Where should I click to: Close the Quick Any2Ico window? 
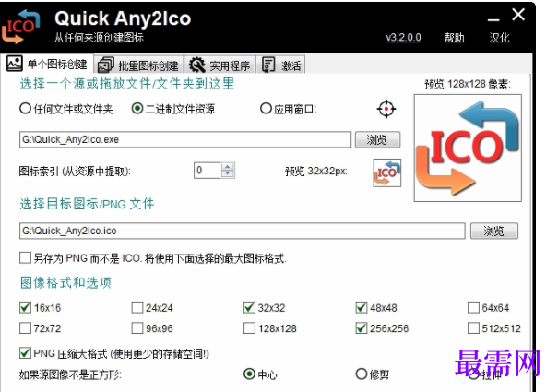pos(518,15)
